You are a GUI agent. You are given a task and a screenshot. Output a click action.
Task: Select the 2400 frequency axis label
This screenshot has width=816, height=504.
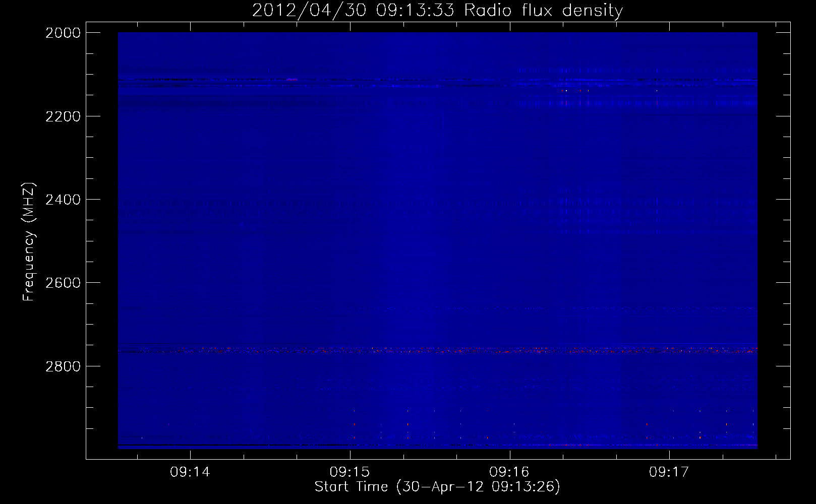63,200
